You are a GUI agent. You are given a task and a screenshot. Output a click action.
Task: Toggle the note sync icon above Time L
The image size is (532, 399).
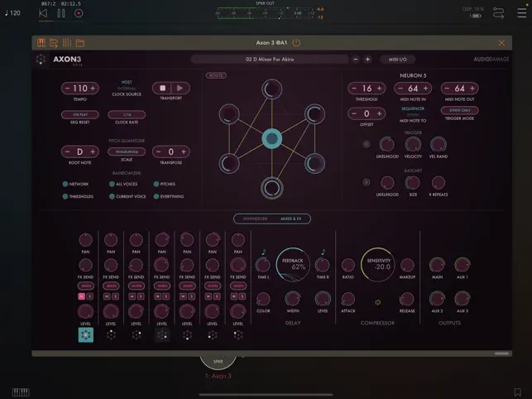pos(264,252)
